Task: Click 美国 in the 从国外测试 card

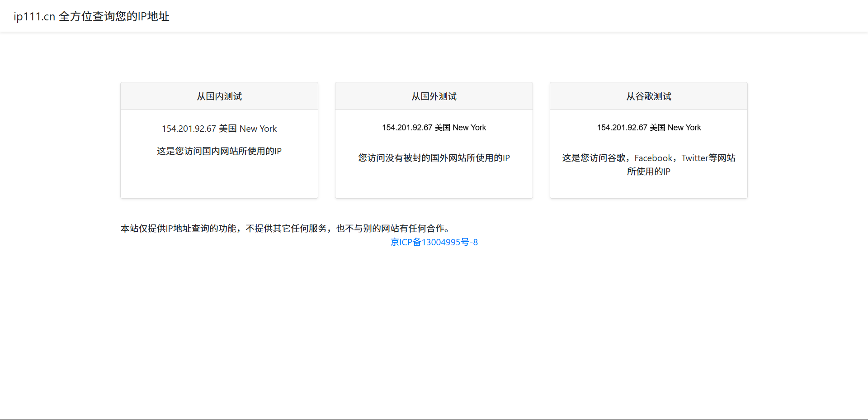Action: tap(443, 128)
